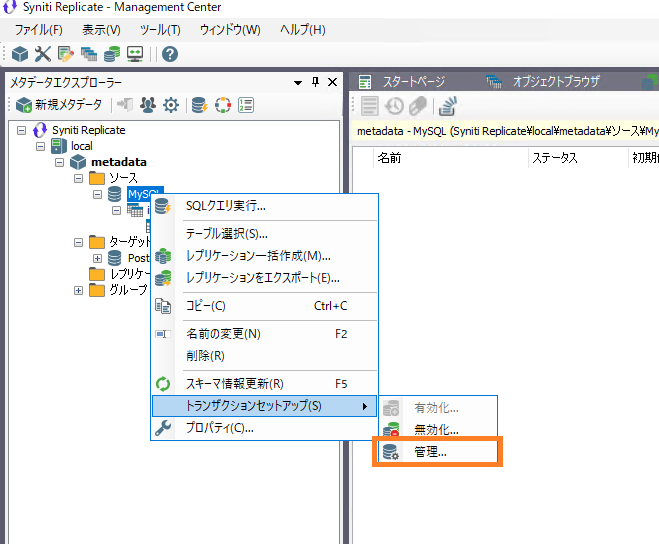The image size is (659, 544).
Task: Choose 名前の変更(N) in context menu
Action: coord(265,334)
